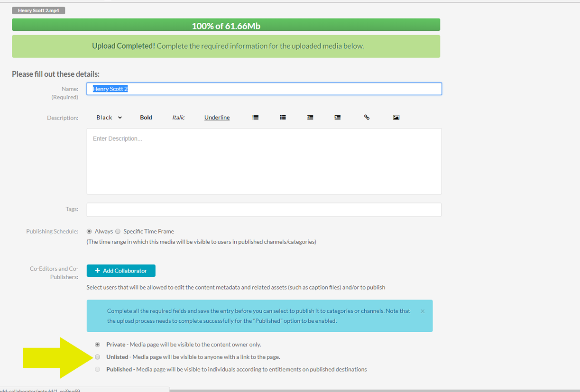Click the Henry Scott 2.mp4 file label
This screenshot has width=580, height=392.
[38, 10]
